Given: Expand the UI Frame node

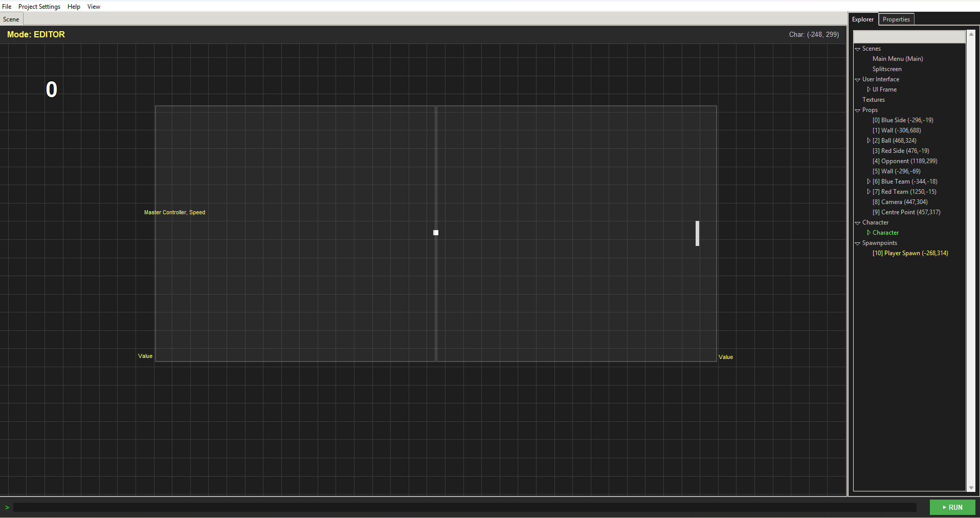Looking at the screenshot, I should point(869,89).
